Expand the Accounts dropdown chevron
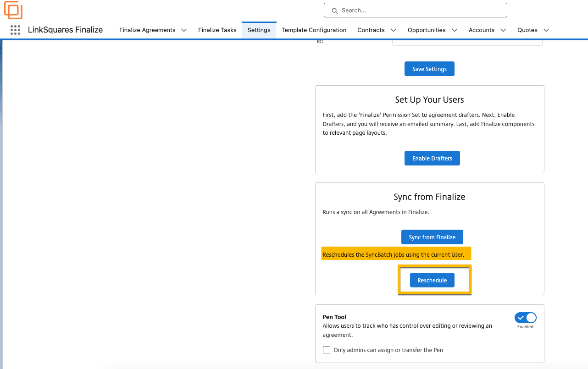Image resolution: width=588 pixels, height=369 pixels. tap(503, 30)
